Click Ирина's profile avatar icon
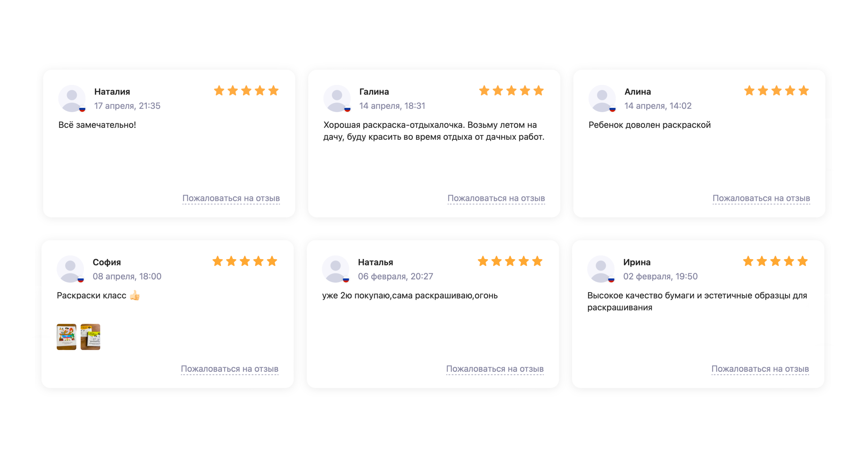This screenshot has width=868, height=456. coord(601,269)
